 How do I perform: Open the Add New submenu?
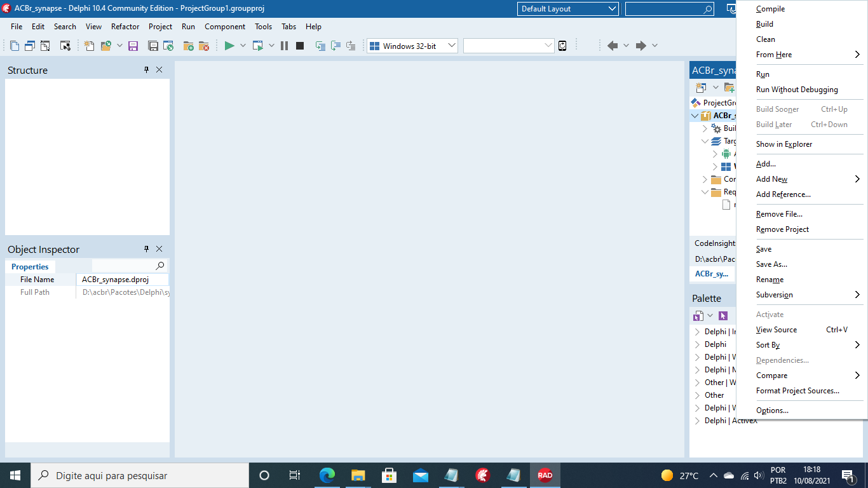tap(802, 179)
